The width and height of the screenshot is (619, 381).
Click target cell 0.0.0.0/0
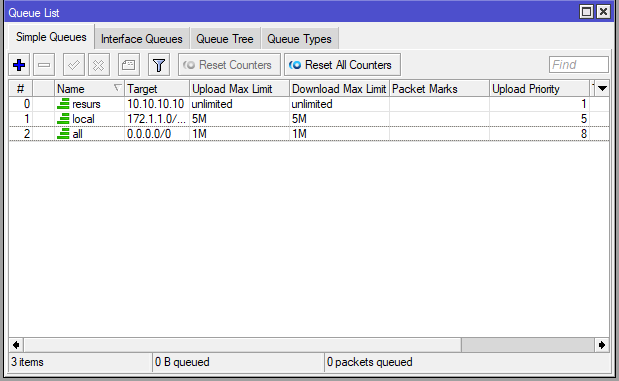click(149, 134)
